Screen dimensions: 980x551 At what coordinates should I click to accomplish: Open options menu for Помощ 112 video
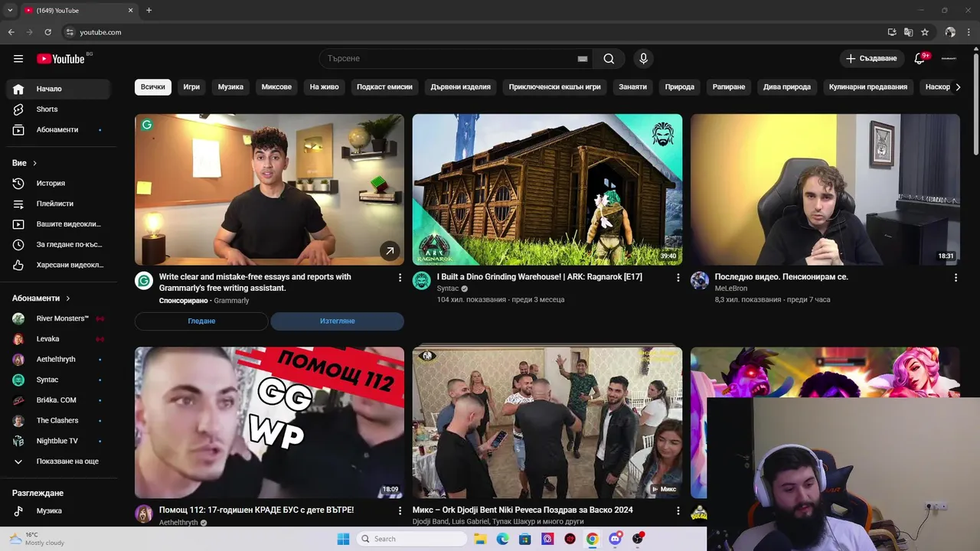click(x=400, y=510)
